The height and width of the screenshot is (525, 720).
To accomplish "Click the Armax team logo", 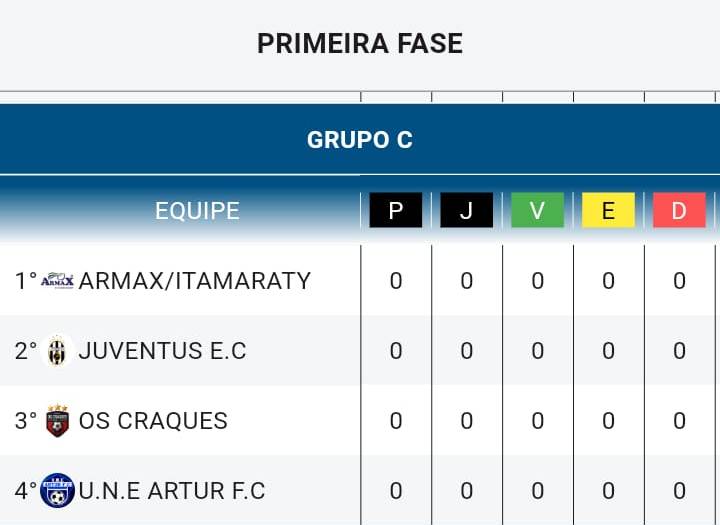I will [x=57, y=280].
